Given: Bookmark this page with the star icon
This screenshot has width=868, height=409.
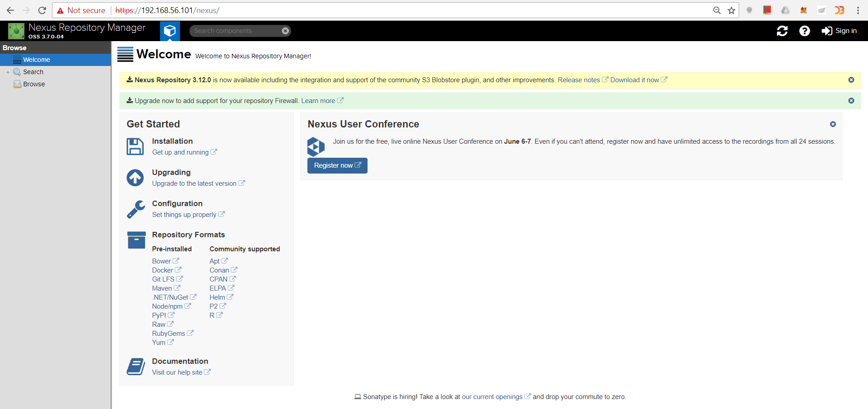Looking at the screenshot, I should [x=731, y=10].
